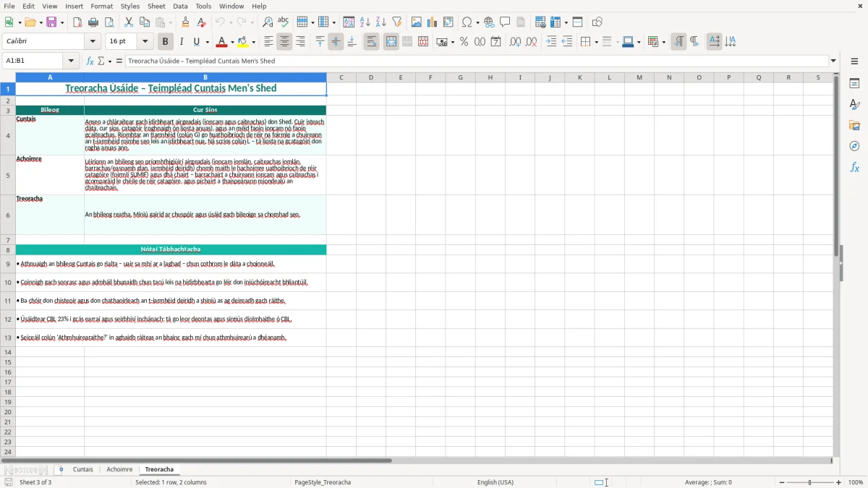Viewport: 868px width, 488px height.
Task: Apply the yellow background color swatch
Action: [x=244, y=42]
